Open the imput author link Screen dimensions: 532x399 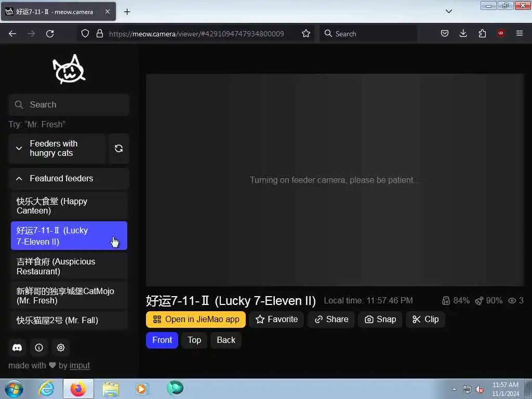(x=79, y=365)
